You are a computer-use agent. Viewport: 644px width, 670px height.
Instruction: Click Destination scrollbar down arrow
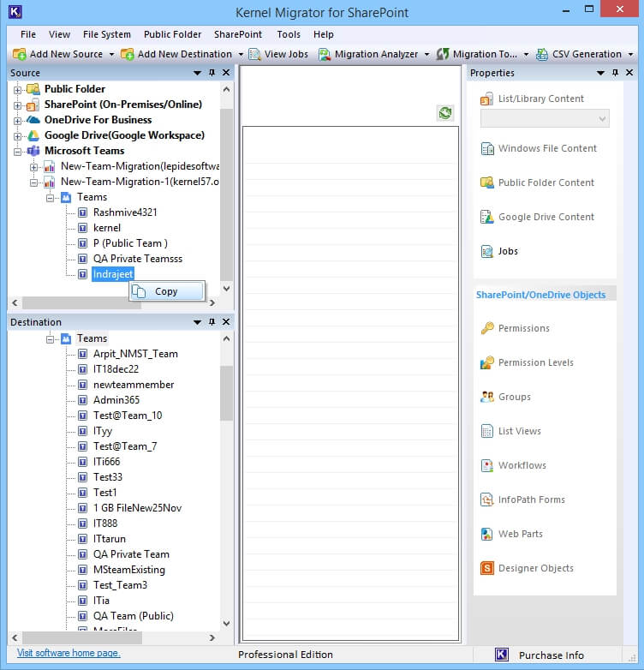point(226,624)
